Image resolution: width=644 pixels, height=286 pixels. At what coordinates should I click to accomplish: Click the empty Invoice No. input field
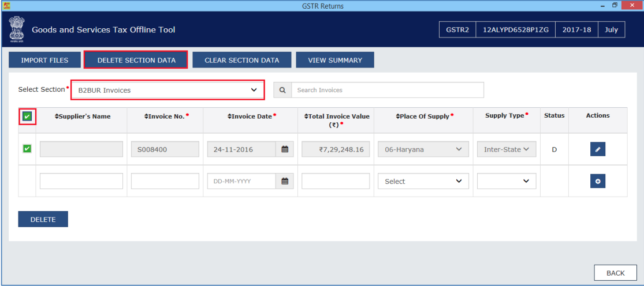[165, 181]
